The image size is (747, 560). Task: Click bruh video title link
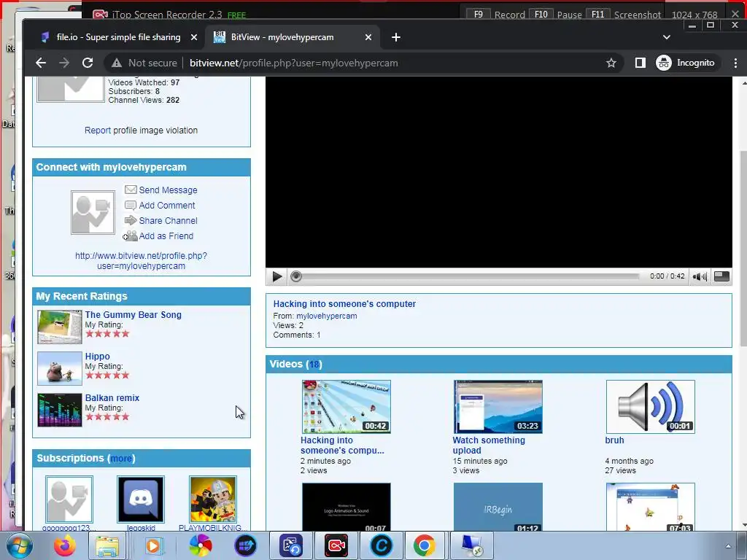pos(614,440)
